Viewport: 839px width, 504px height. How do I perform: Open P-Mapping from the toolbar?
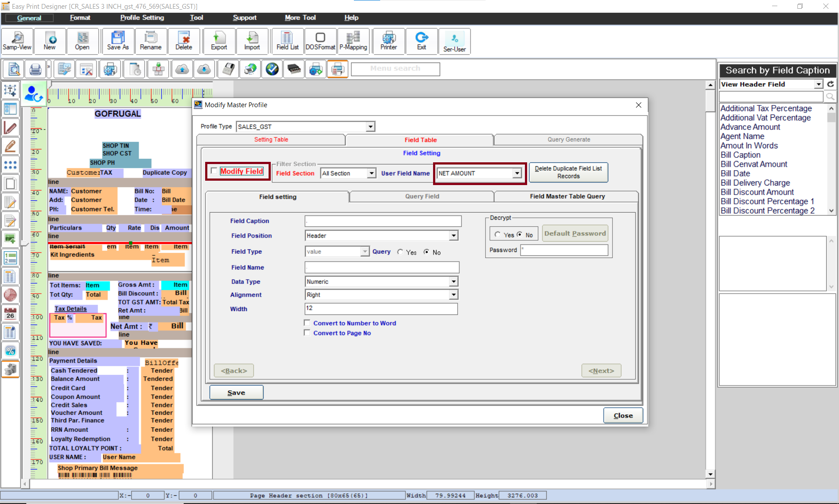tap(353, 41)
